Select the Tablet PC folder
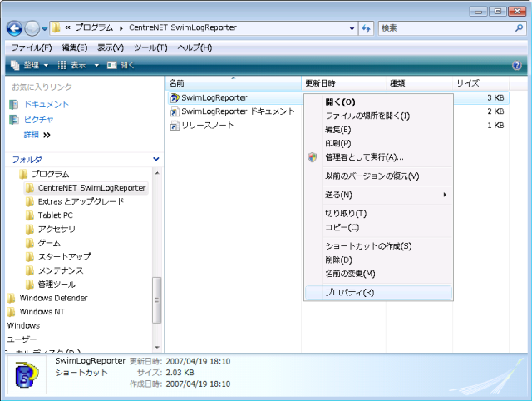 (56, 215)
